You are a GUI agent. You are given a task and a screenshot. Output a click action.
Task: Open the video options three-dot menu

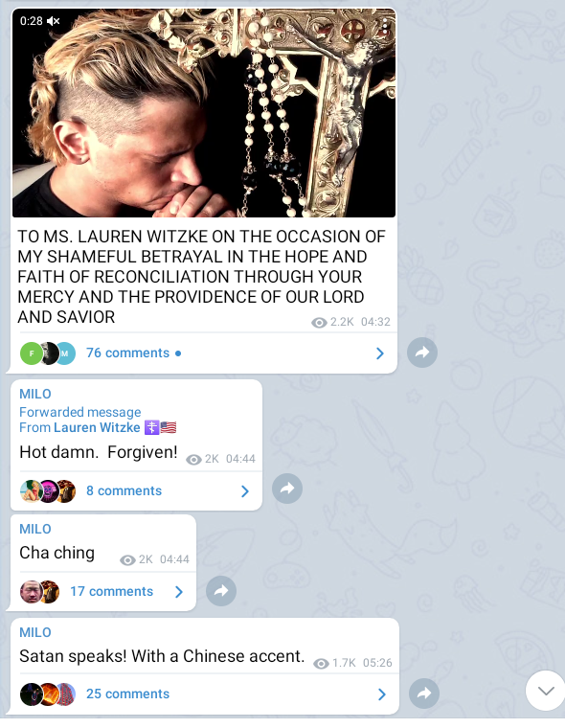[x=384, y=26]
